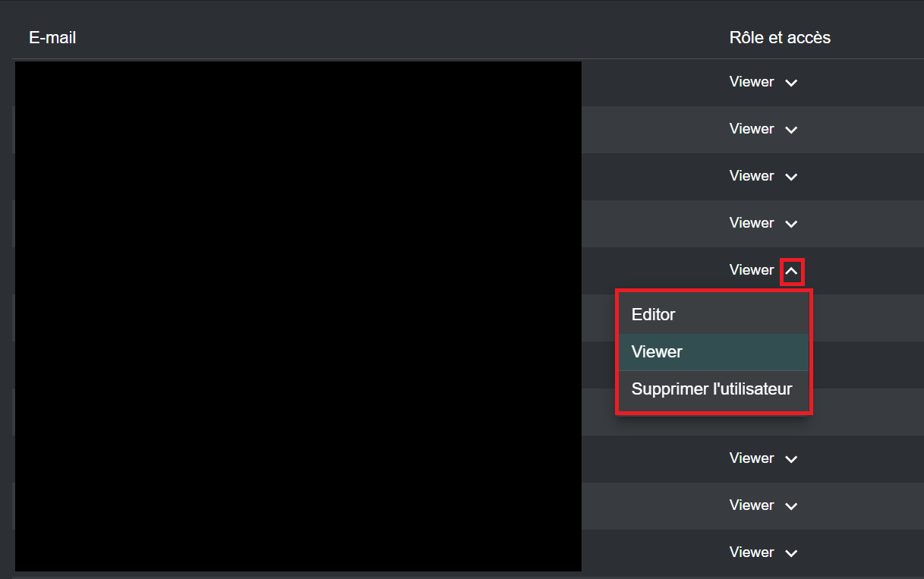
Task: Open the third row's role chevron arrow
Action: 791,177
